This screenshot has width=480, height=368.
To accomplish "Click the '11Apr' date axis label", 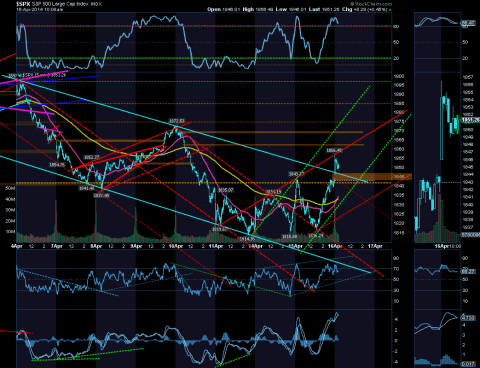I will tap(216, 246).
